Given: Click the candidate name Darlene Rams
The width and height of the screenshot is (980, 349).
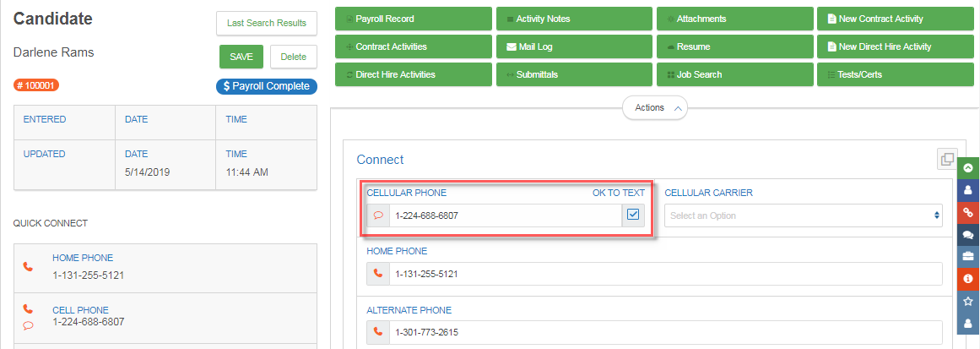Looking at the screenshot, I should pos(54,52).
